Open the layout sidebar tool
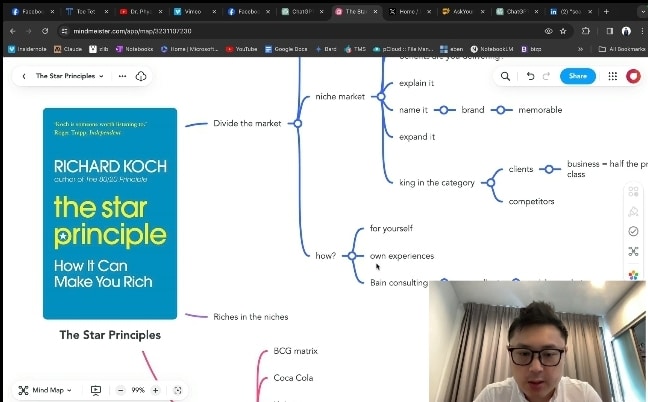Image resolution: width=648 pixels, height=402 pixels. pyautogui.click(x=633, y=251)
